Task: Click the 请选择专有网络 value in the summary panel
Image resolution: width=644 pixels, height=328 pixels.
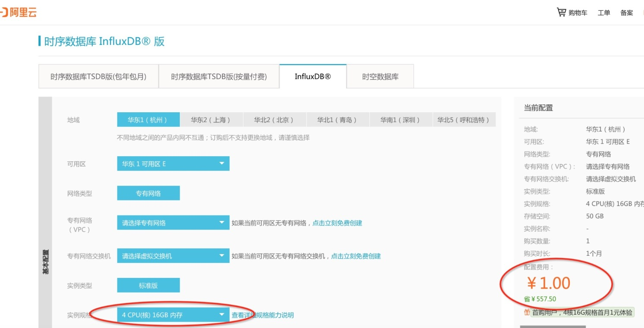Action: point(608,167)
